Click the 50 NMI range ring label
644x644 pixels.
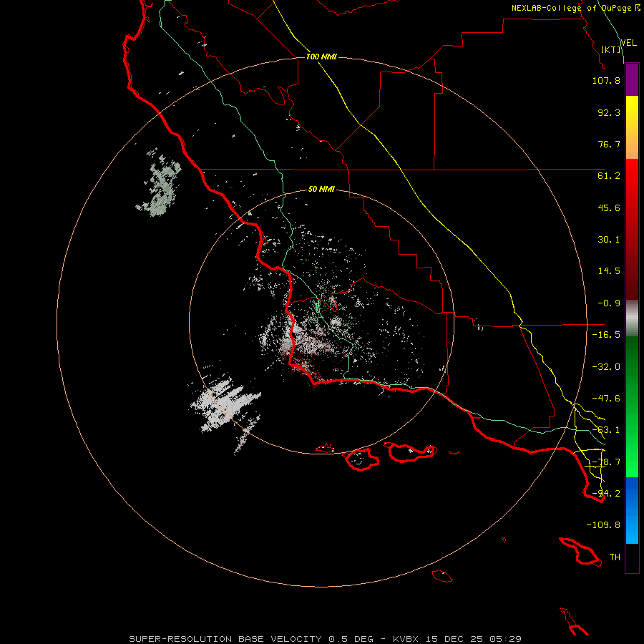tap(321, 190)
